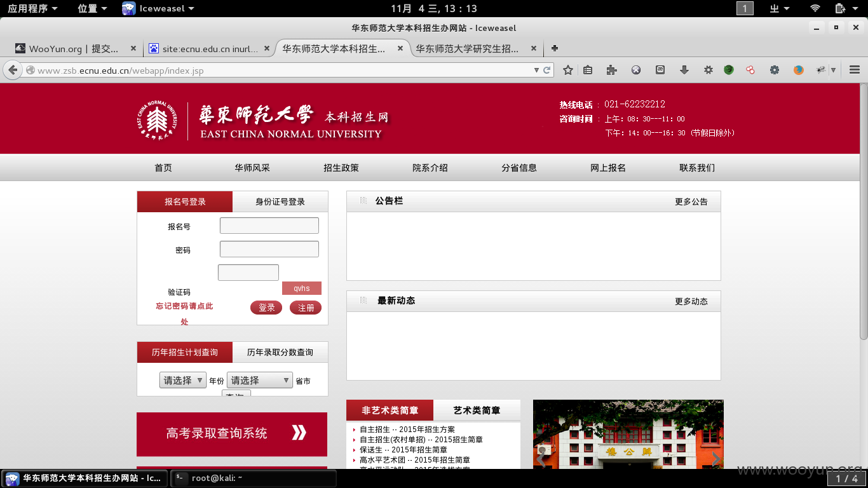Click the 报名号 input field

(x=269, y=226)
